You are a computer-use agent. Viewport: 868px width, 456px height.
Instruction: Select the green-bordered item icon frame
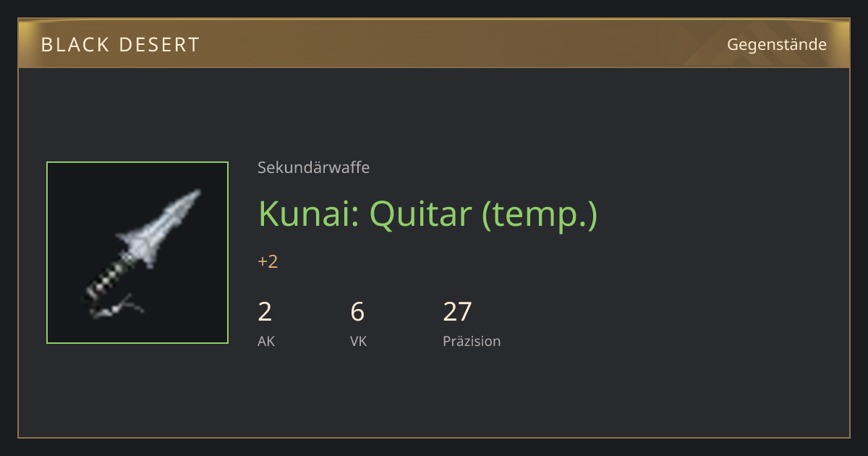pos(137,253)
